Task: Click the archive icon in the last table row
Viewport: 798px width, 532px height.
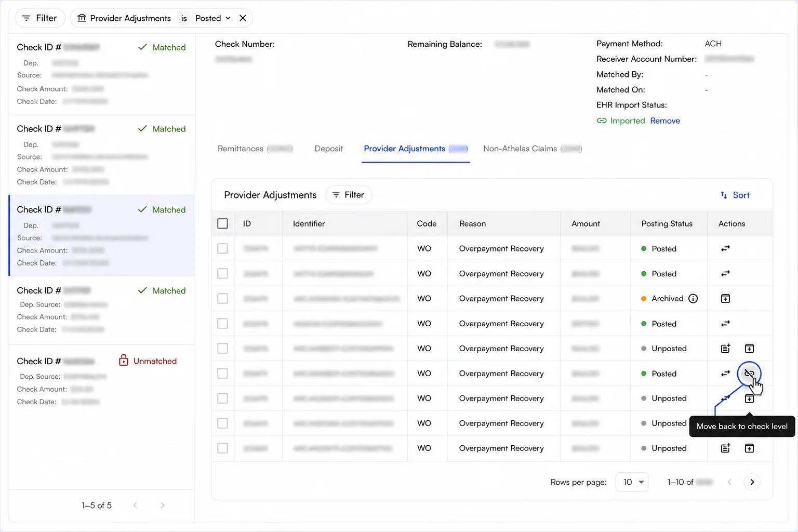Action: click(x=749, y=448)
